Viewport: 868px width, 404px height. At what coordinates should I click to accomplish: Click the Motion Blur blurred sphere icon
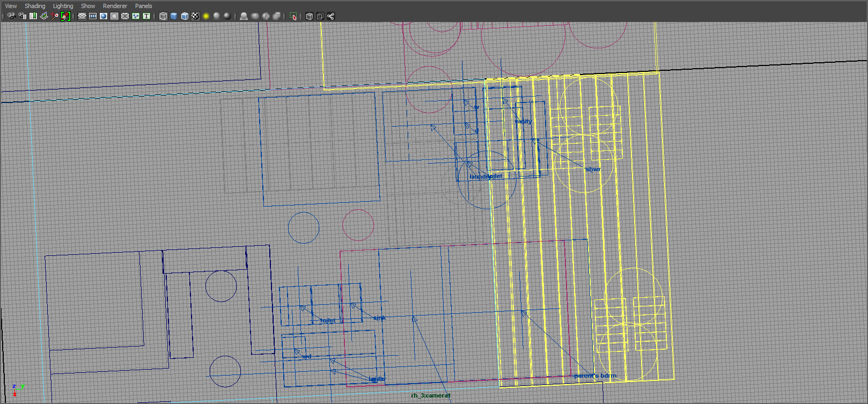pyautogui.click(x=255, y=16)
